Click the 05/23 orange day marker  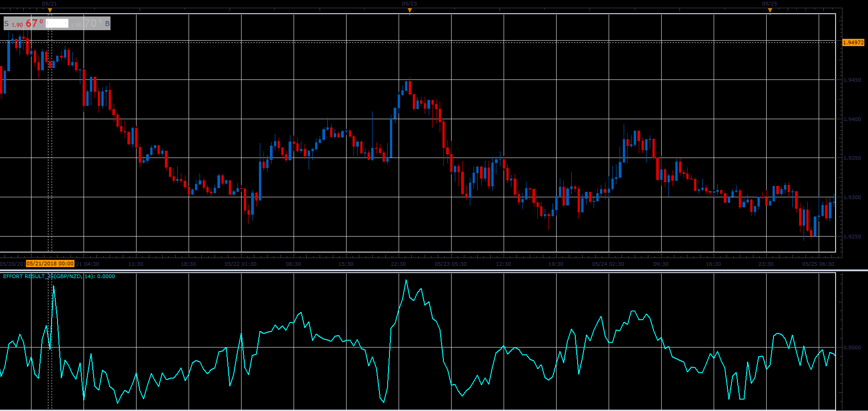[410, 10]
